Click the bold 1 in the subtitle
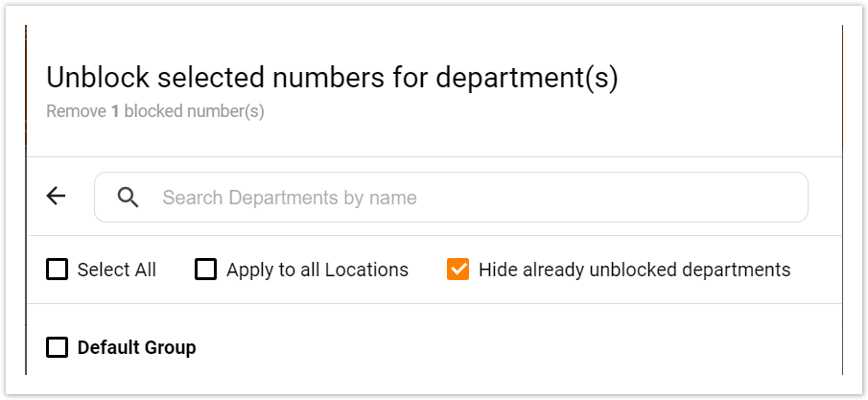Image resolution: width=868 pixels, height=400 pixels. pyautogui.click(x=115, y=111)
